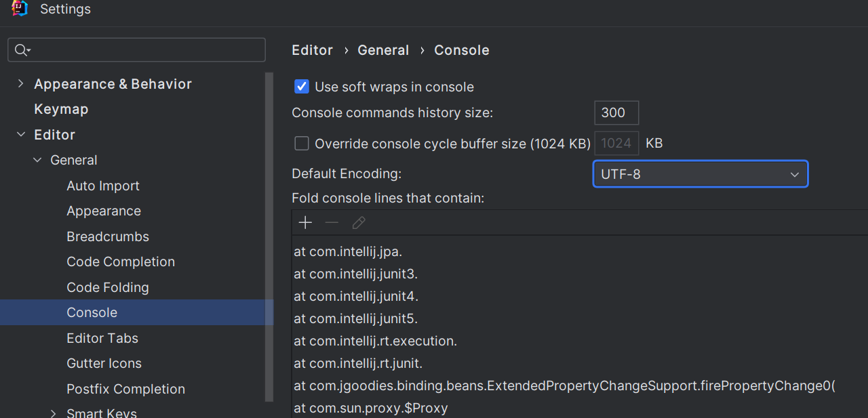Open Gutter Icons settings
This screenshot has width=868, height=418.
point(104,363)
